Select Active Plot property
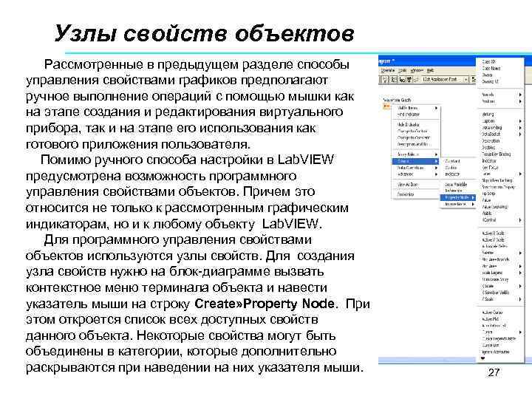Screen dimensions: 532x399 pyautogui.click(x=491, y=319)
